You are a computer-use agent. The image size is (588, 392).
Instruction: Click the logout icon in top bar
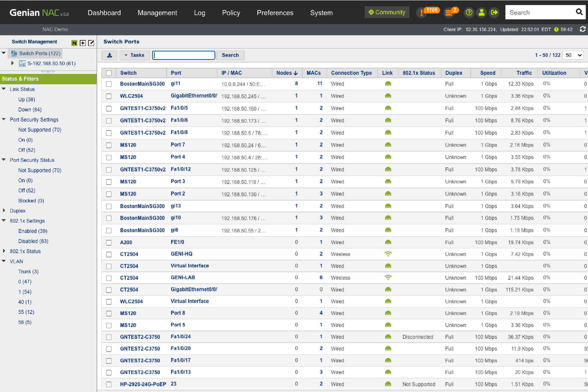(494, 13)
